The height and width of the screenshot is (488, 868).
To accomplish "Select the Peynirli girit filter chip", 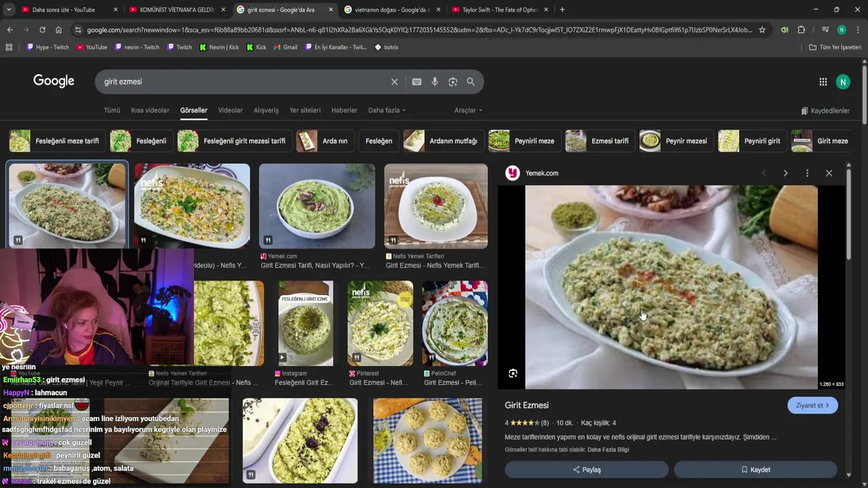I will coord(752,141).
